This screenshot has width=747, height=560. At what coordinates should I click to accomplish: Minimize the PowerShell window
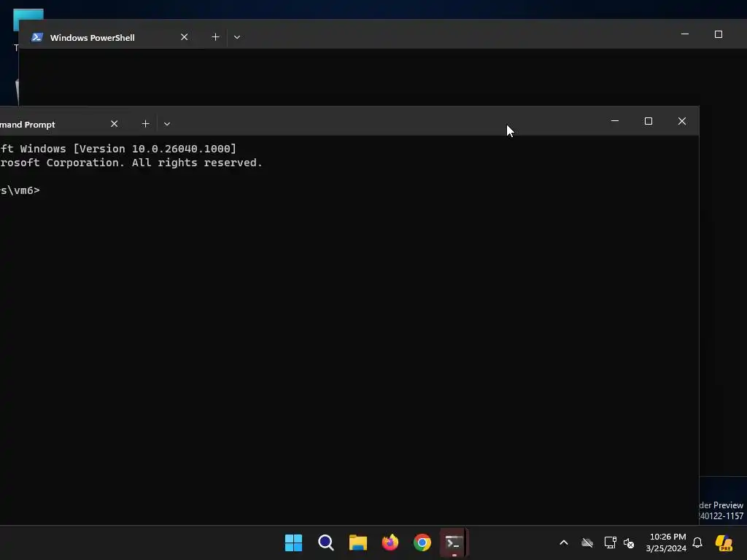coord(684,34)
